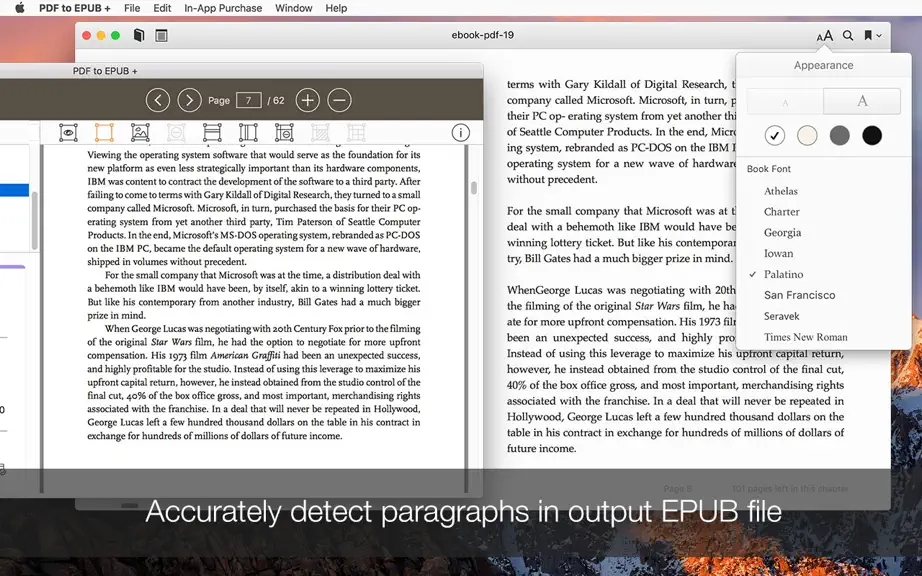Open the File menu
This screenshot has height=576, width=922.
click(132, 8)
